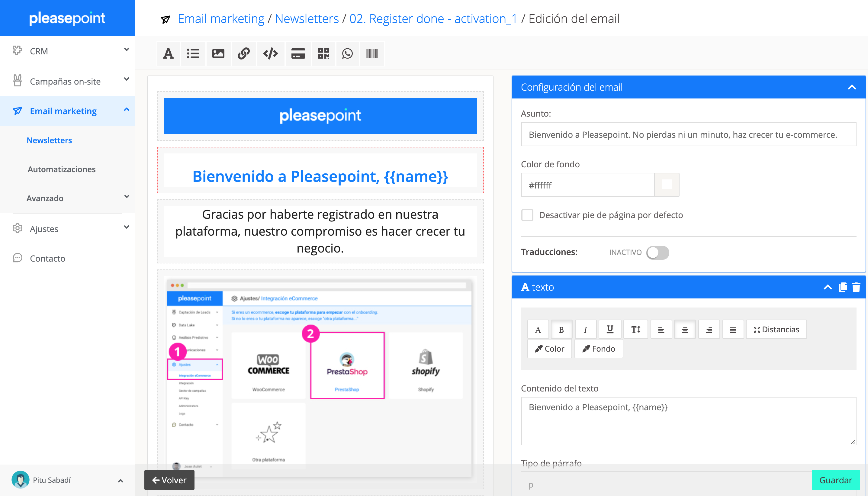Add a bulleted list block

point(193,53)
